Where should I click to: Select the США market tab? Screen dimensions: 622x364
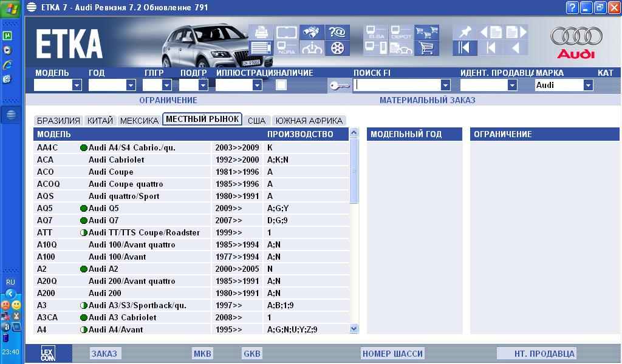(x=256, y=120)
